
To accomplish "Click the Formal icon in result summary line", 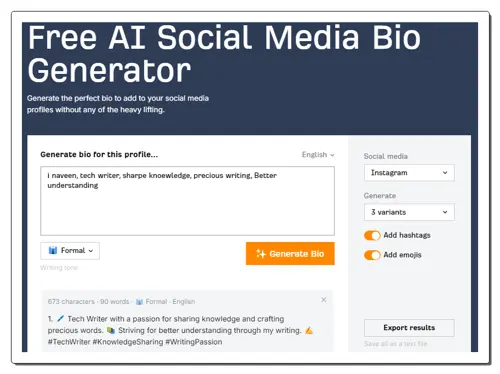I will click(x=139, y=302).
